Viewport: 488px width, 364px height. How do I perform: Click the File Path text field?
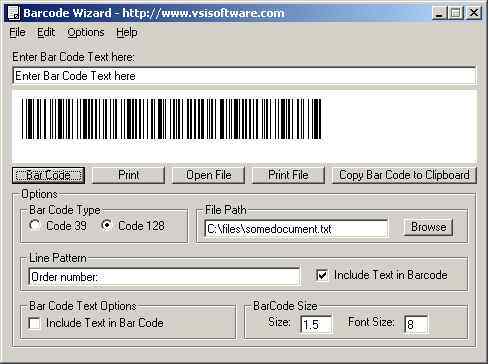pyautogui.click(x=296, y=229)
